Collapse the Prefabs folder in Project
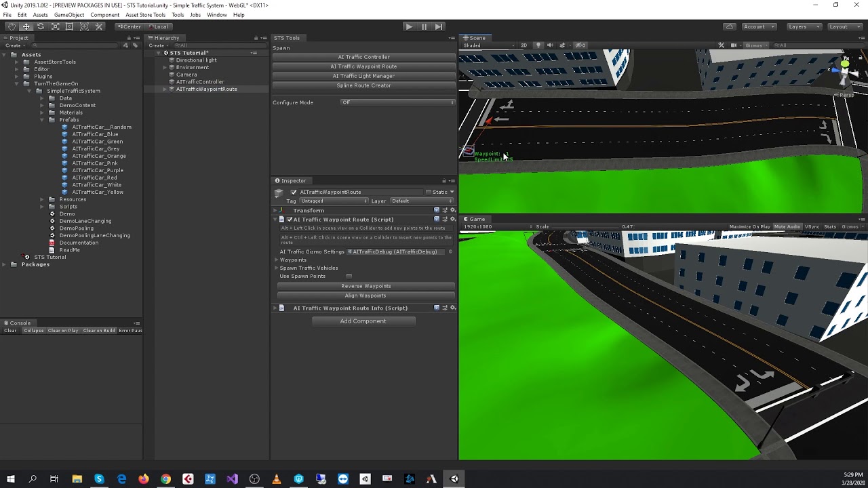 (41, 120)
